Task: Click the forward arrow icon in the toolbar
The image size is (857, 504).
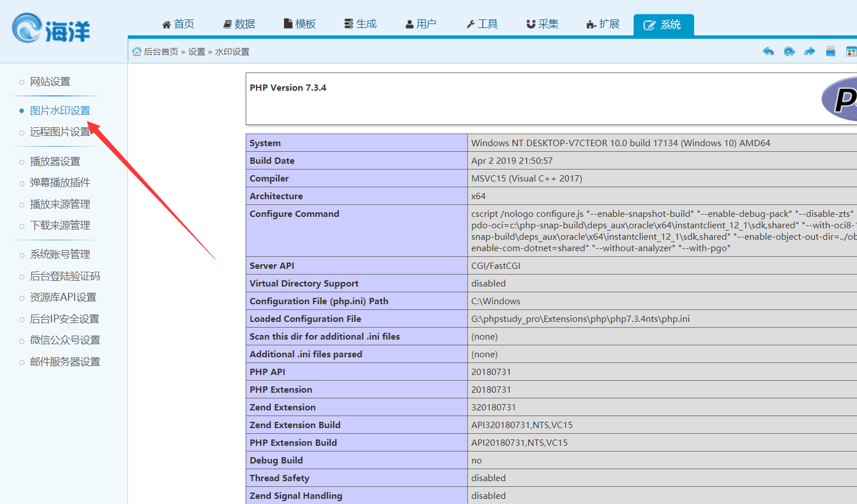Action: (810, 51)
